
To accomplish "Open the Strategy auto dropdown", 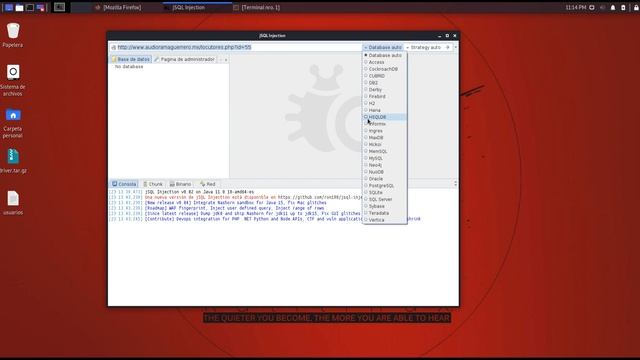I will click(423, 47).
